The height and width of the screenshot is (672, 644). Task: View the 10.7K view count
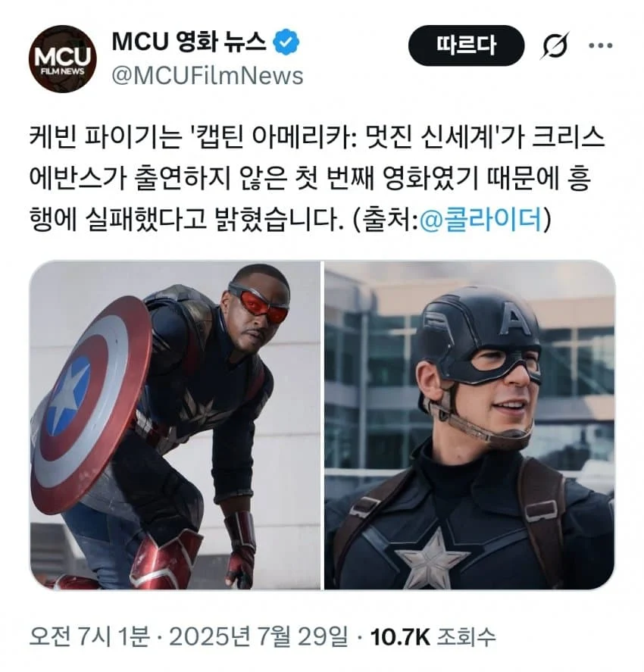click(400, 637)
